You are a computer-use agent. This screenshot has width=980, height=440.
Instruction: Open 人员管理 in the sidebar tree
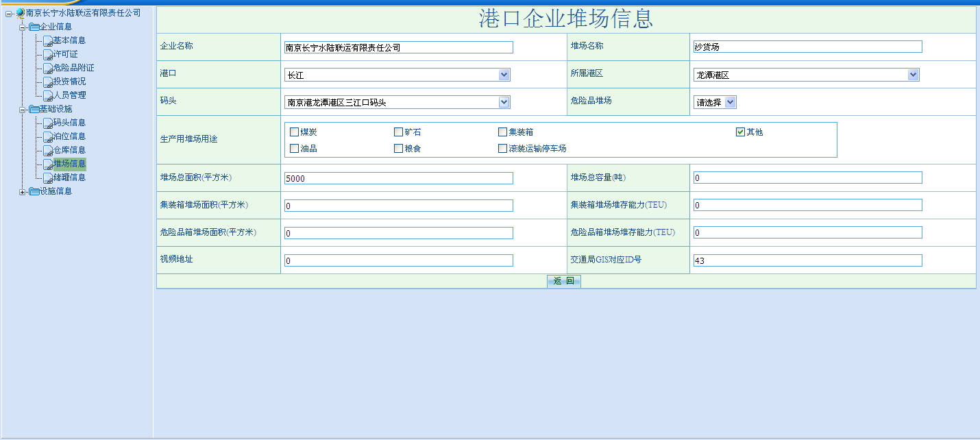pos(69,95)
